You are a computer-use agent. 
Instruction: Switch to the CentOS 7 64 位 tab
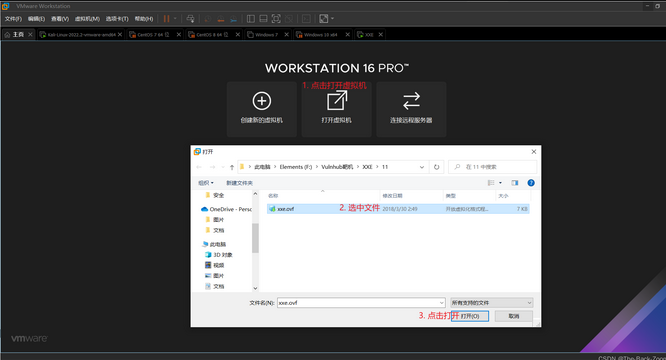pyautogui.click(x=152, y=34)
